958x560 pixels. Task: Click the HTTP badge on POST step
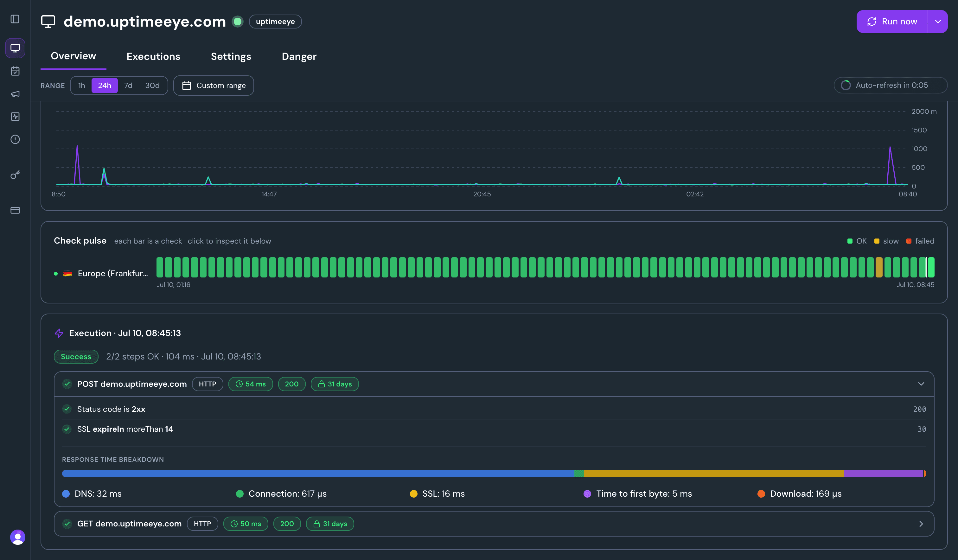(x=208, y=384)
